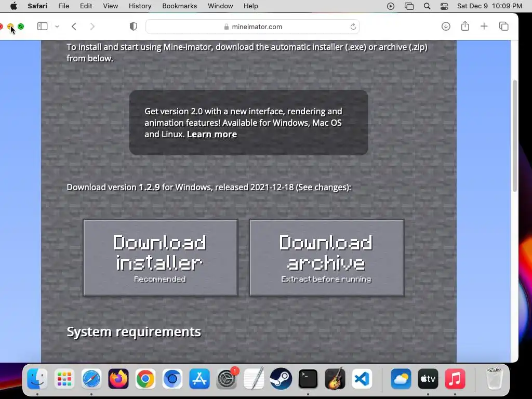Open the See changes link
The image size is (532, 399).
323,187
